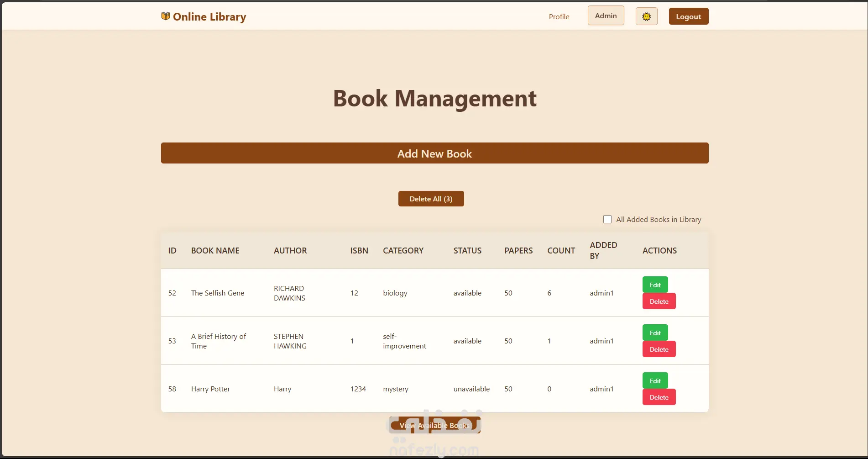Viewport: 868px width, 459px height.
Task: Click the Add New Book button
Action: click(x=434, y=153)
